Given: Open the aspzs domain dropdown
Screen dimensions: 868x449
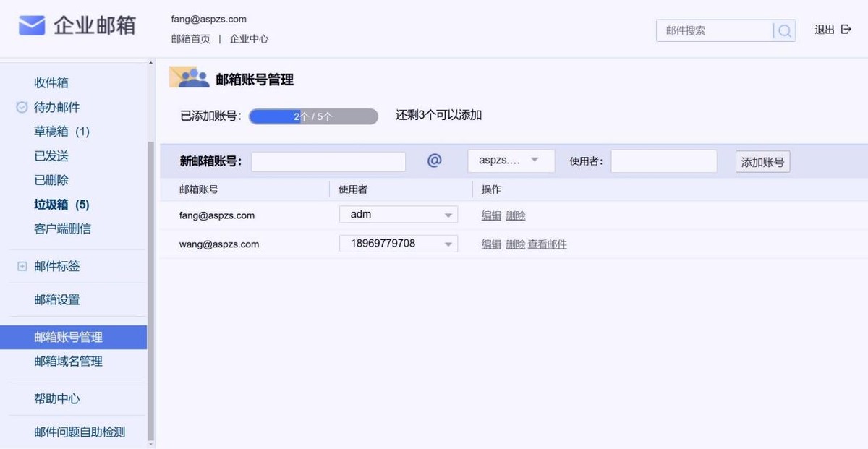Looking at the screenshot, I should click(511, 161).
